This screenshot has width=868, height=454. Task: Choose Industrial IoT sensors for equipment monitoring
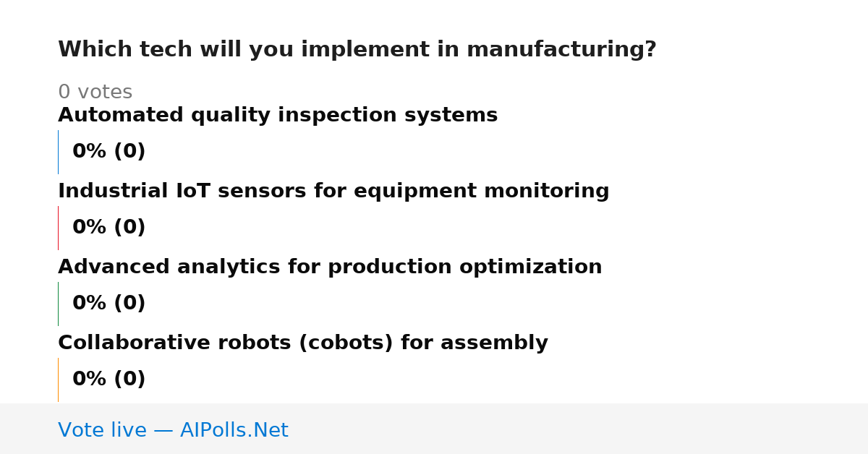333,192
